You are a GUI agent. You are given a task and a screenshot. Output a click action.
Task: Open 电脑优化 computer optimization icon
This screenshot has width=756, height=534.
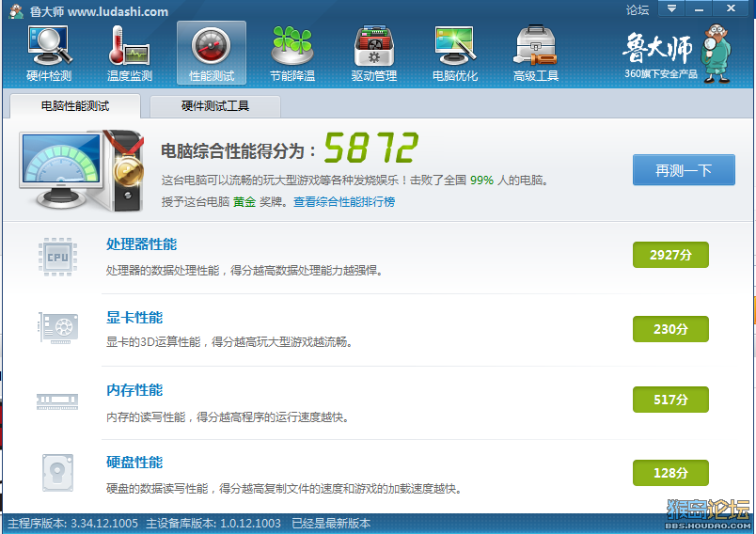point(455,53)
